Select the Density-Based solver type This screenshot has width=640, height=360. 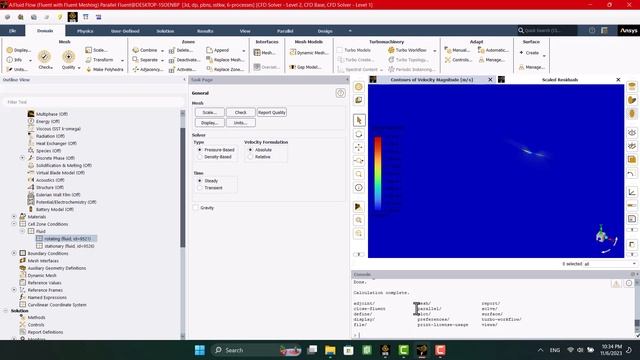click(x=215, y=157)
